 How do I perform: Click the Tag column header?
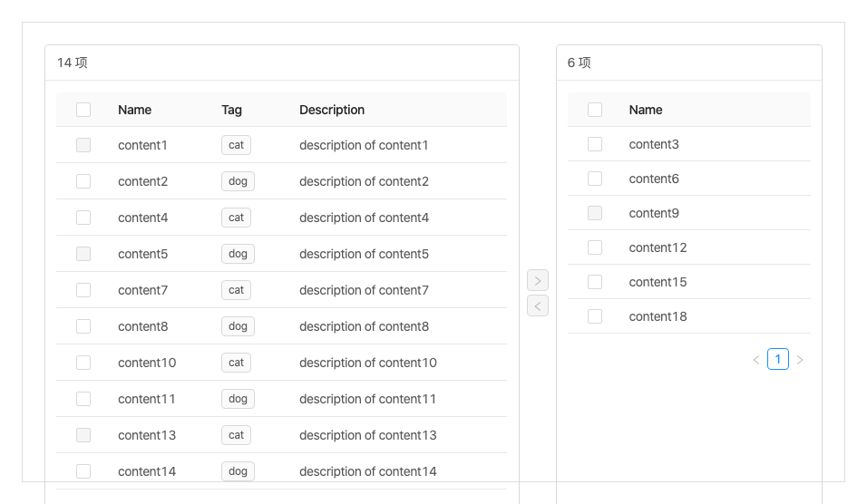[x=231, y=110]
